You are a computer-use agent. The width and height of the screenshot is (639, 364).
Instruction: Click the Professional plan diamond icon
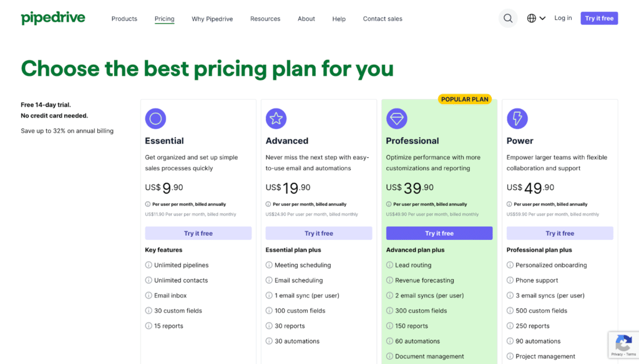click(x=396, y=118)
